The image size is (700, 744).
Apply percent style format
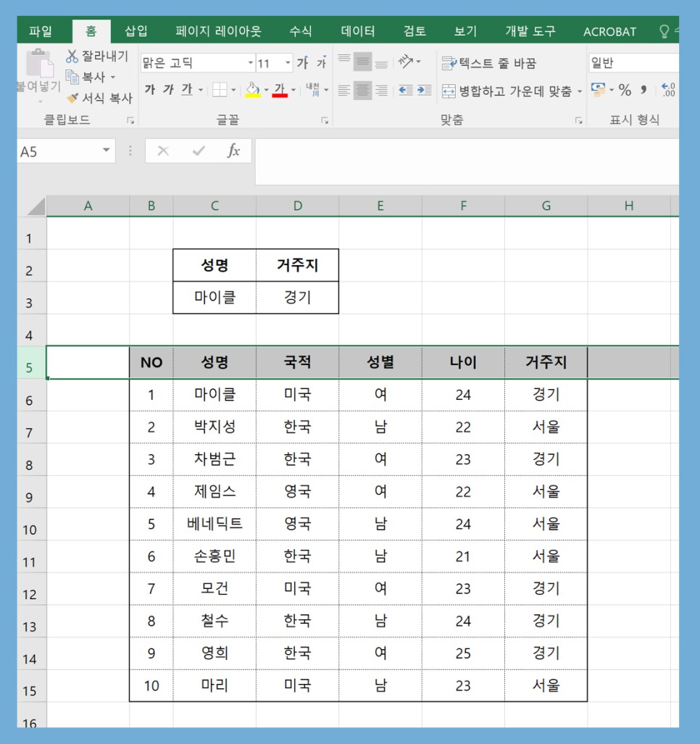pos(625,90)
